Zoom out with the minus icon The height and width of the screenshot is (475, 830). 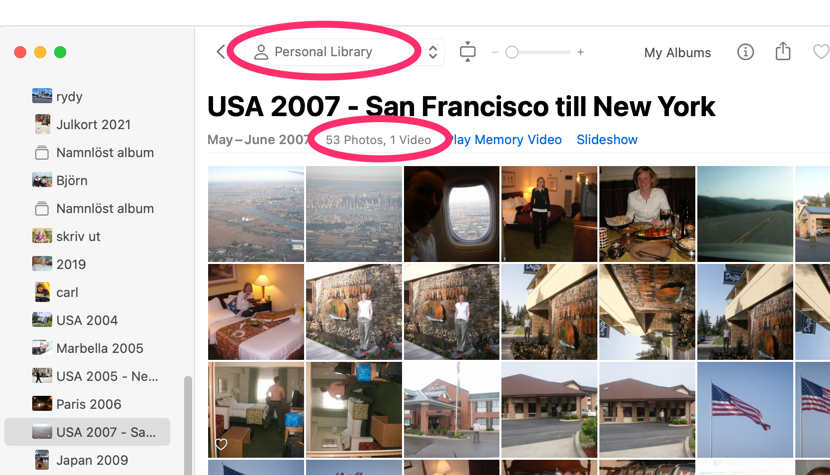495,52
